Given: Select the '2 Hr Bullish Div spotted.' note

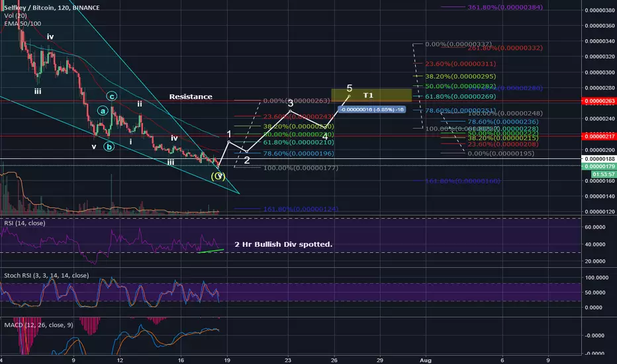Looking at the screenshot, I should [x=283, y=244].
